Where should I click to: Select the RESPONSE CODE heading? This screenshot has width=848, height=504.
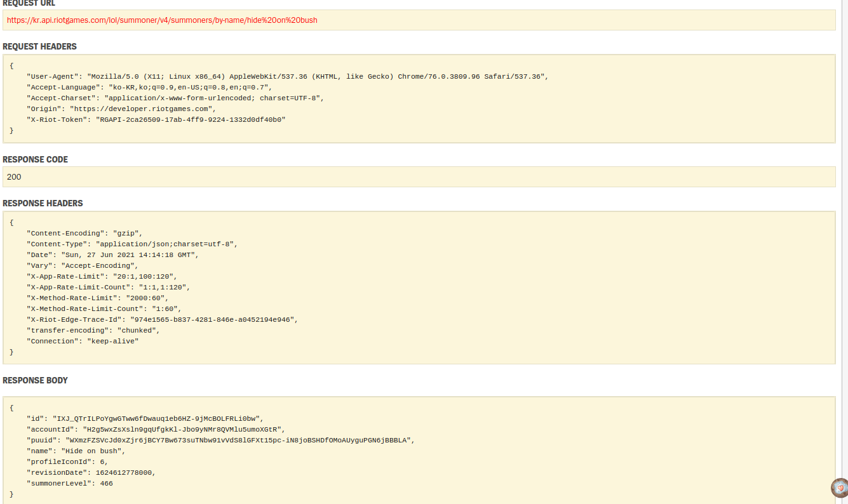click(35, 159)
